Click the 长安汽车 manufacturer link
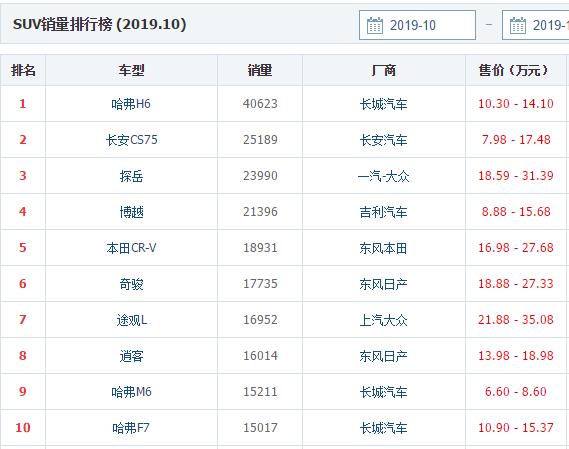569x449 pixels. point(384,140)
